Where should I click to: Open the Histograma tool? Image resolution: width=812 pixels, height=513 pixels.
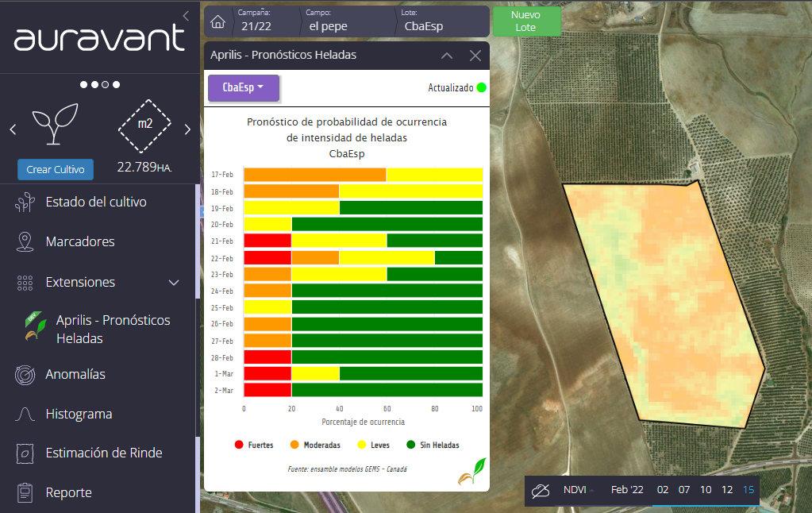(79, 414)
